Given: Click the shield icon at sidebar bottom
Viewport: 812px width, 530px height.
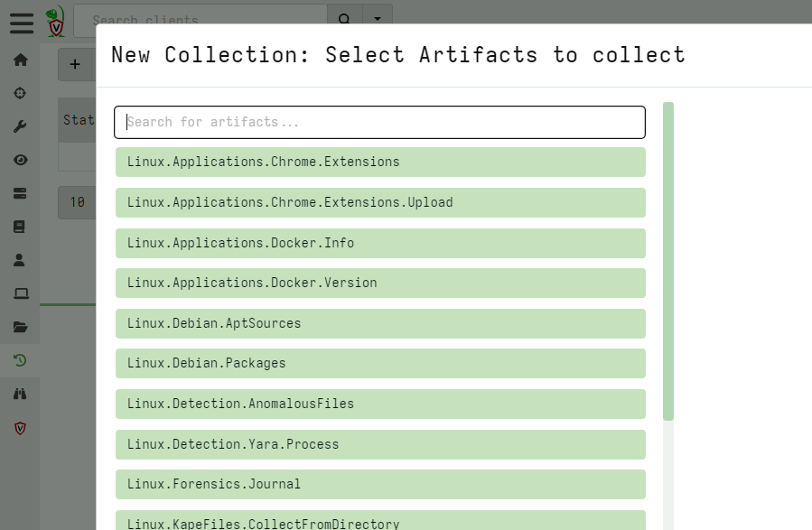Looking at the screenshot, I should click(x=20, y=428).
